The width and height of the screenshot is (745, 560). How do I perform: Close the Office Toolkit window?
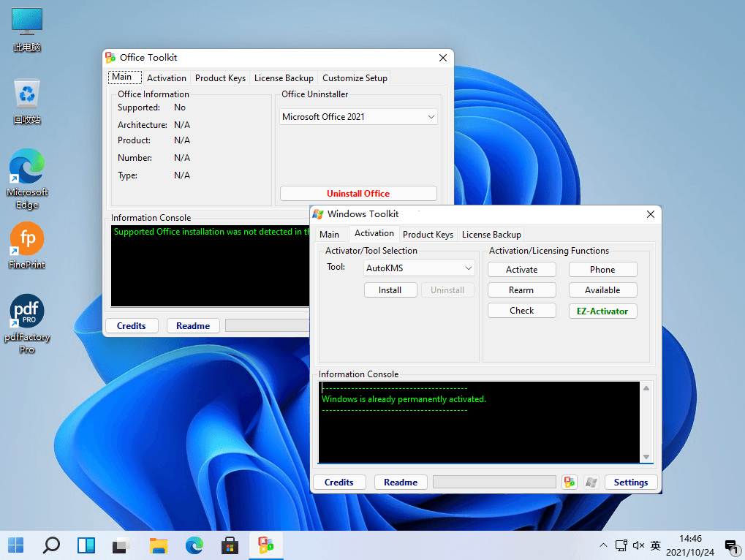(443, 58)
